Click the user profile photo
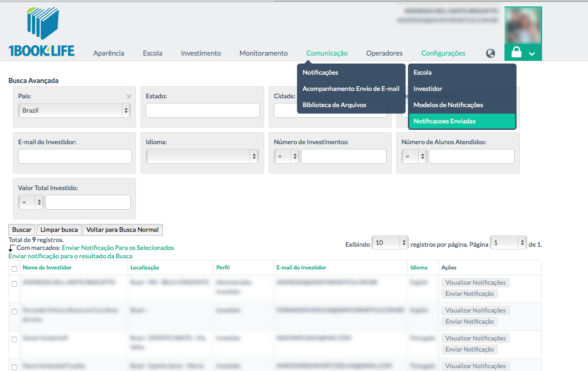Screen dimensions: 588x371 click(x=523, y=26)
